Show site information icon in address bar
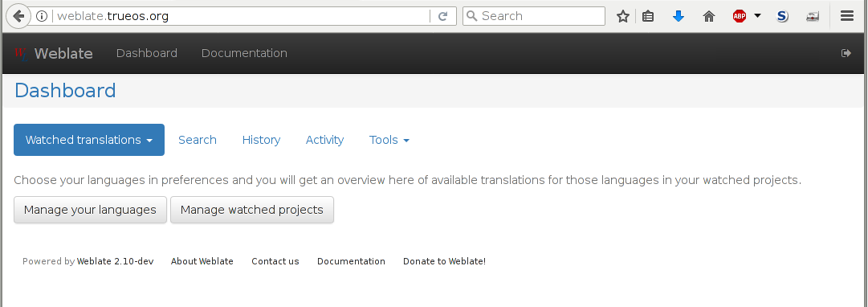This screenshot has height=307, width=868. [42, 16]
